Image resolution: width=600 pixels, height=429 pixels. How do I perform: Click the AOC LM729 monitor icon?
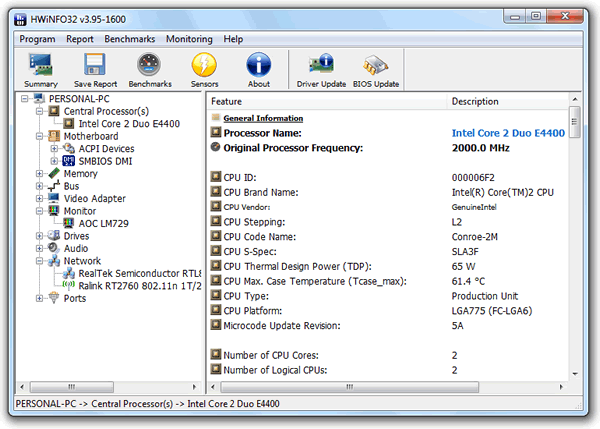pyautogui.click(x=69, y=223)
